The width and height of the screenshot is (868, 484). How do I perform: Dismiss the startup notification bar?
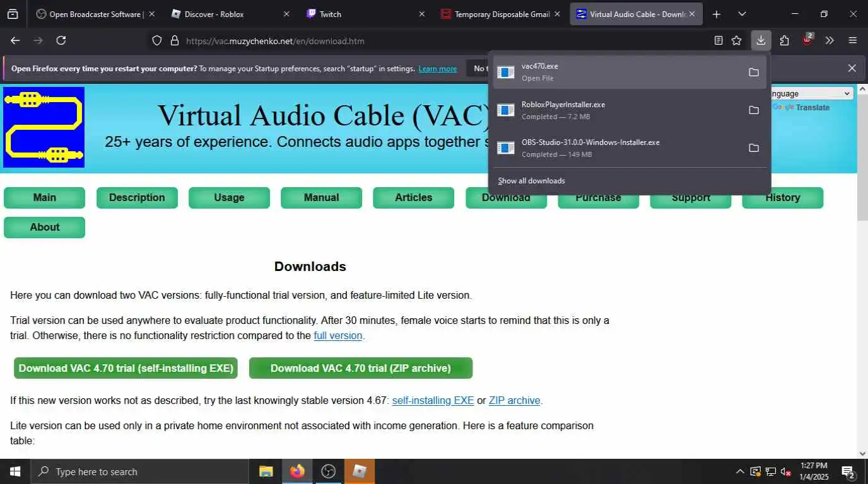852,68
